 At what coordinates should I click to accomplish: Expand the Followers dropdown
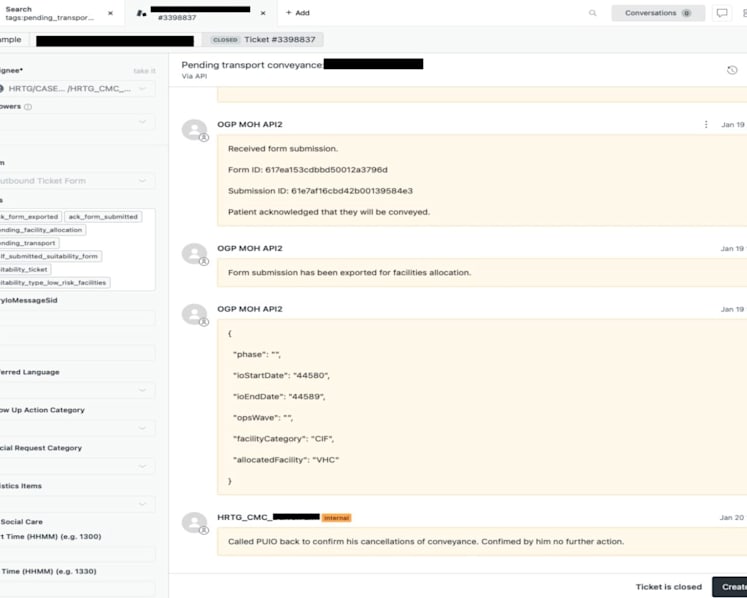click(x=76, y=122)
